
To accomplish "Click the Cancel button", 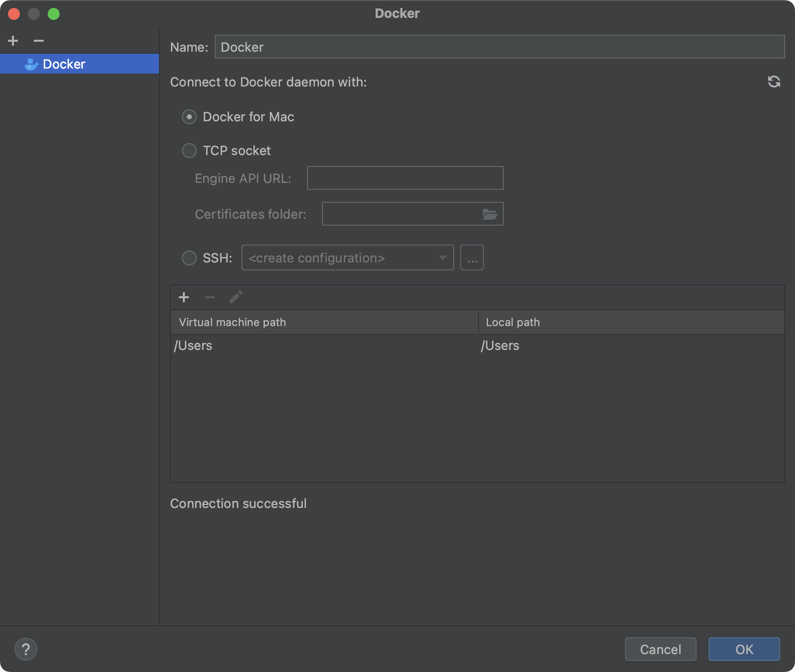I will coord(660,649).
